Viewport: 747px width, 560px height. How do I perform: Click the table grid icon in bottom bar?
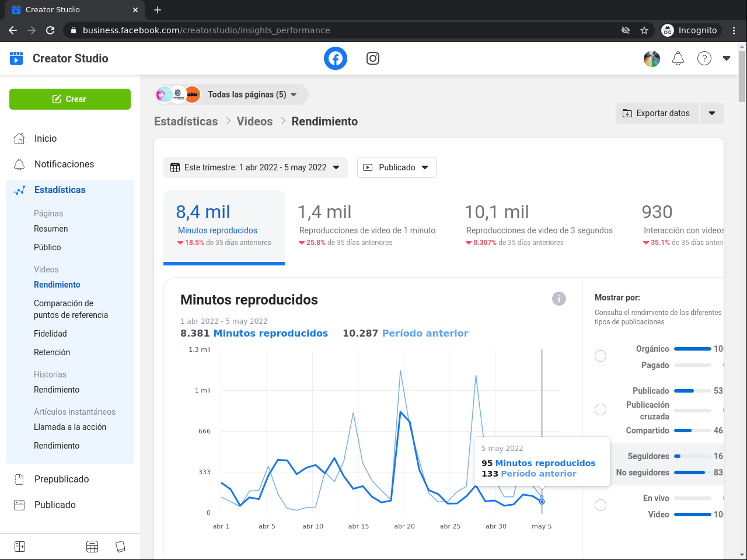[92, 547]
